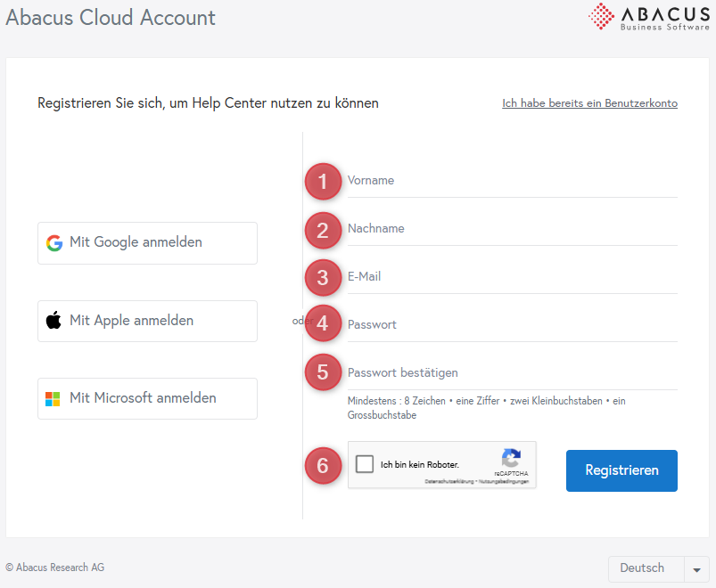Sign in with Mit Google anmelden
The width and height of the screenshot is (716, 588).
point(147,243)
